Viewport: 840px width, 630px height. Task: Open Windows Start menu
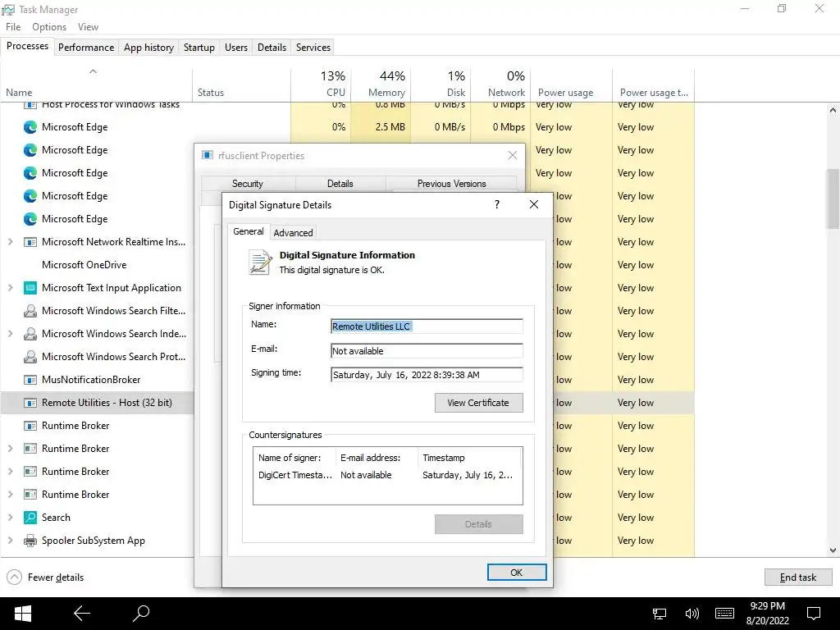(22, 614)
